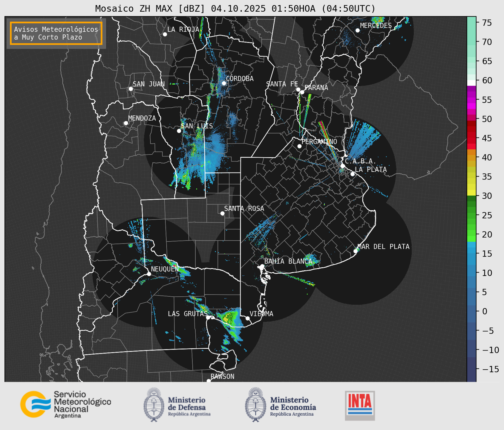
Task: Select the MAR DEL PLATA city marker
Action: tap(356, 251)
